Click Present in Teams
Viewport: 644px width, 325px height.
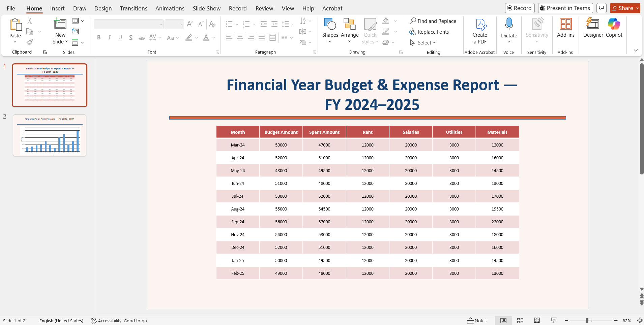coord(565,8)
